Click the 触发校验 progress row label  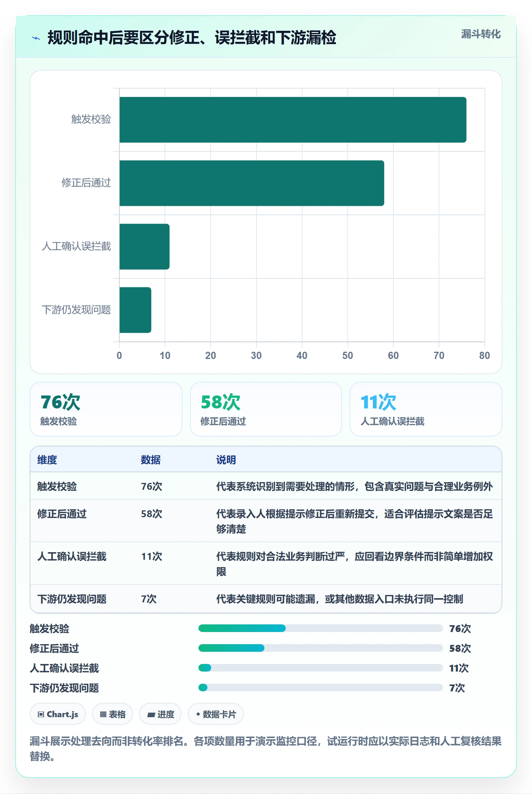coord(49,629)
